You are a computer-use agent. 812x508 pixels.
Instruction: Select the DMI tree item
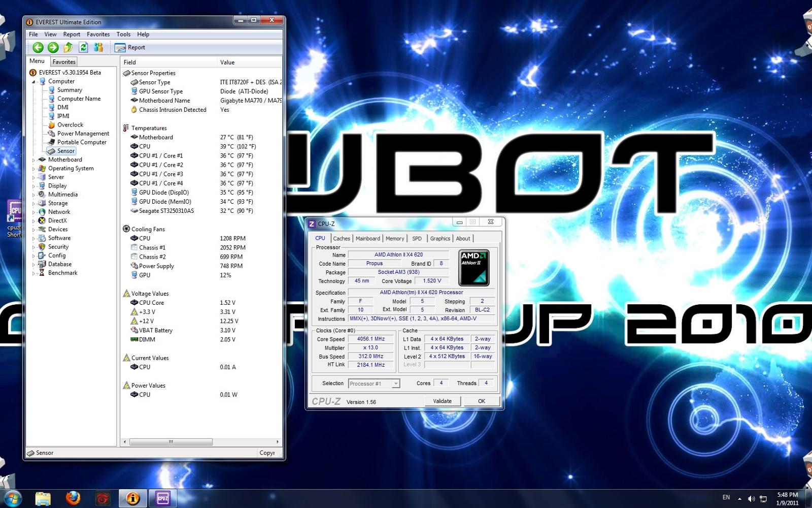click(x=63, y=107)
